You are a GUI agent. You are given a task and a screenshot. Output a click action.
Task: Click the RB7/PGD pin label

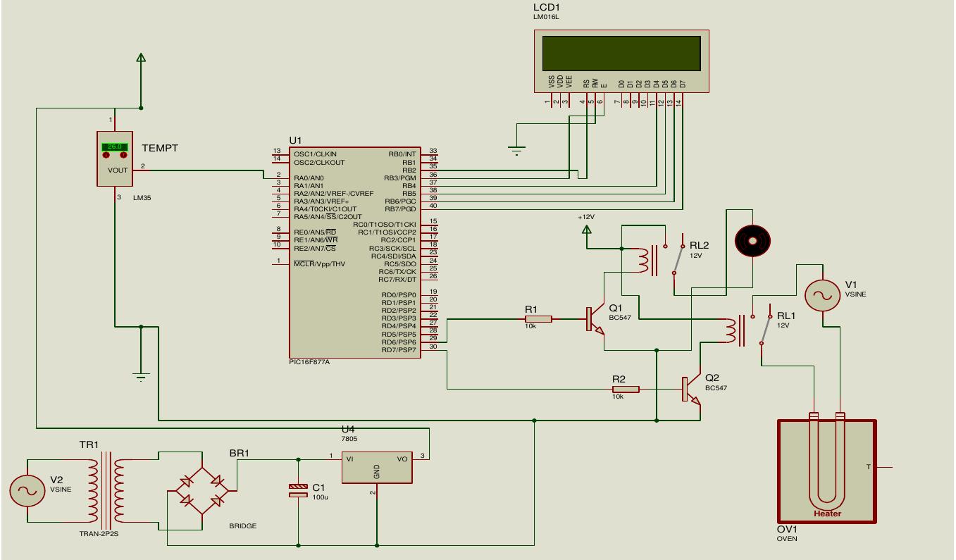[401, 209]
